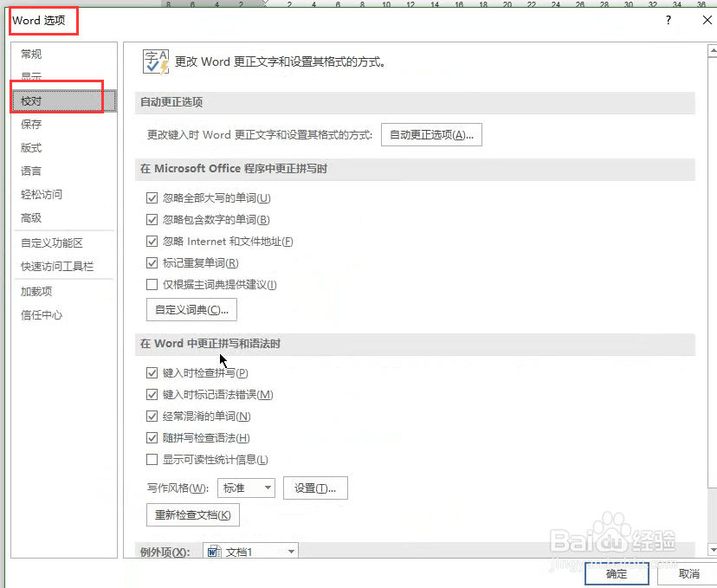717x588 pixels.
Task: Select the 校对 category
Action: tap(64, 101)
